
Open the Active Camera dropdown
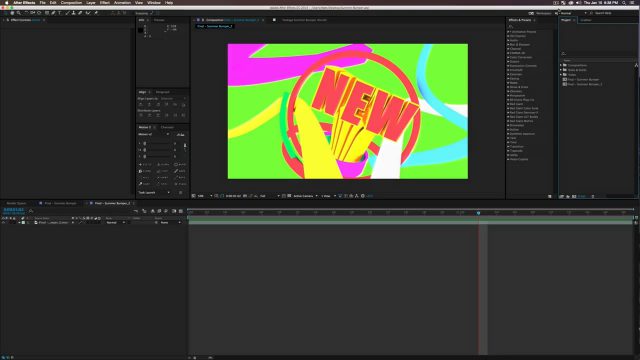click(x=305, y=196)
